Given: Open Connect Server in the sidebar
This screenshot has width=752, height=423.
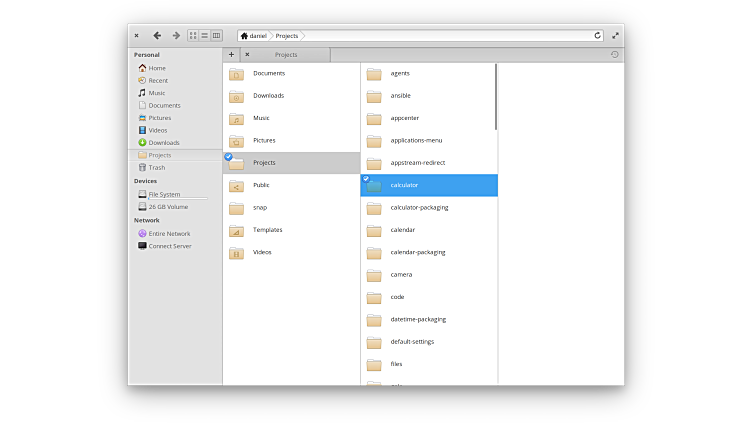Looking at the screenshot, I should coord(169,246).
